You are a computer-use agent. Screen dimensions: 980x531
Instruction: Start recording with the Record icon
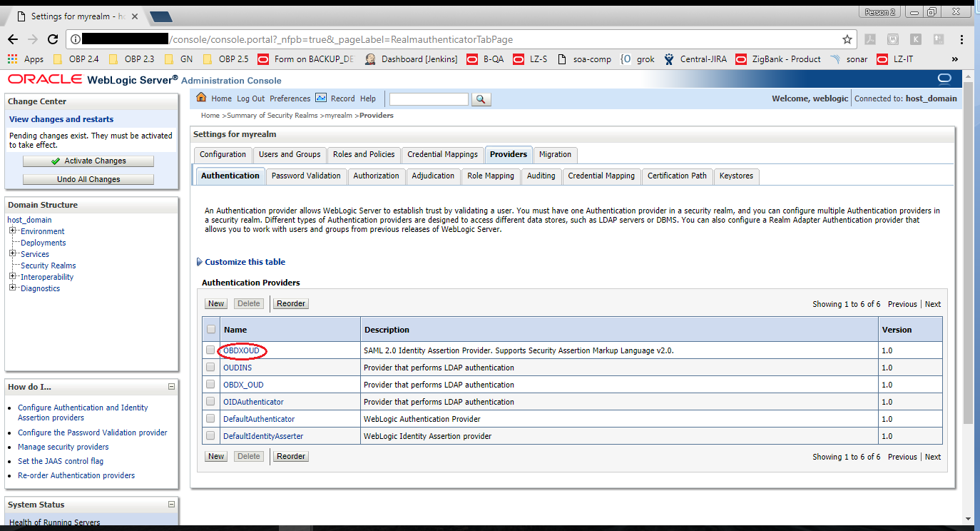coord(321,98)
